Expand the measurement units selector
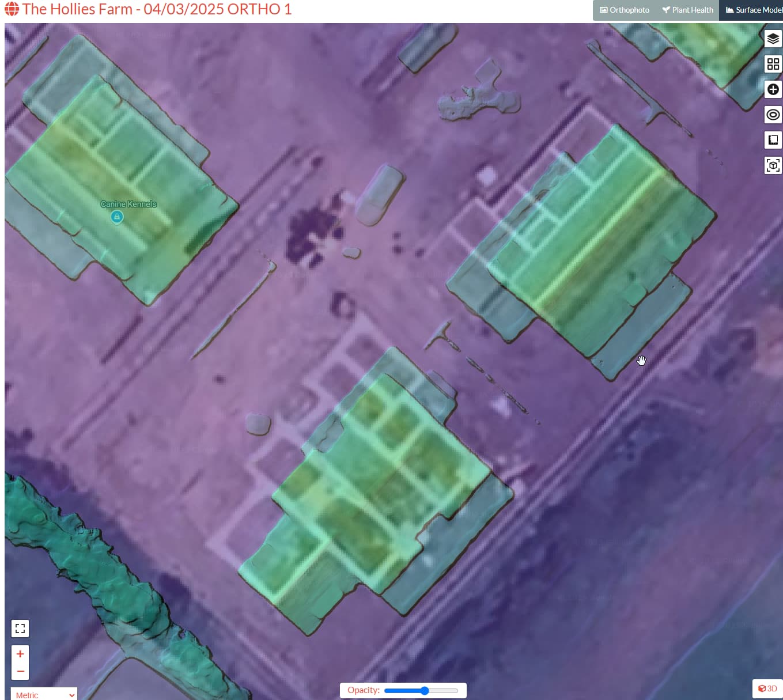The image size is (783, 700). [44, 694]
